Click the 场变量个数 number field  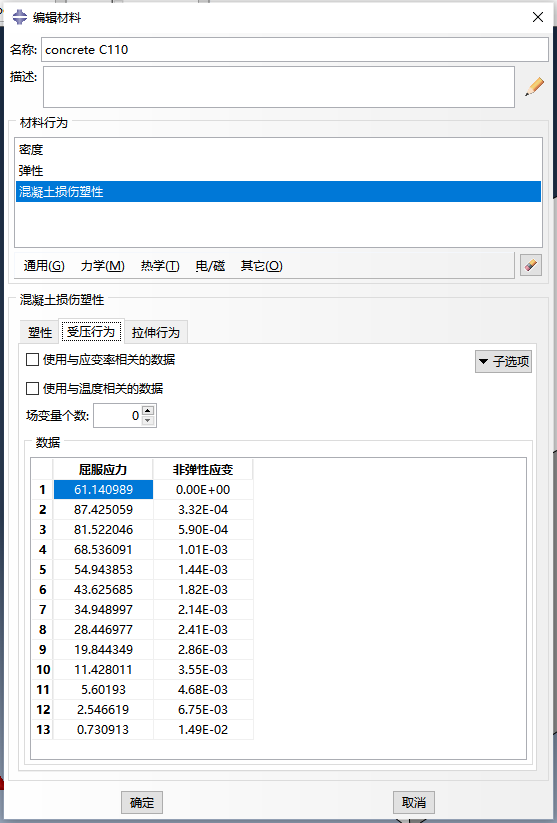point(118,416)
